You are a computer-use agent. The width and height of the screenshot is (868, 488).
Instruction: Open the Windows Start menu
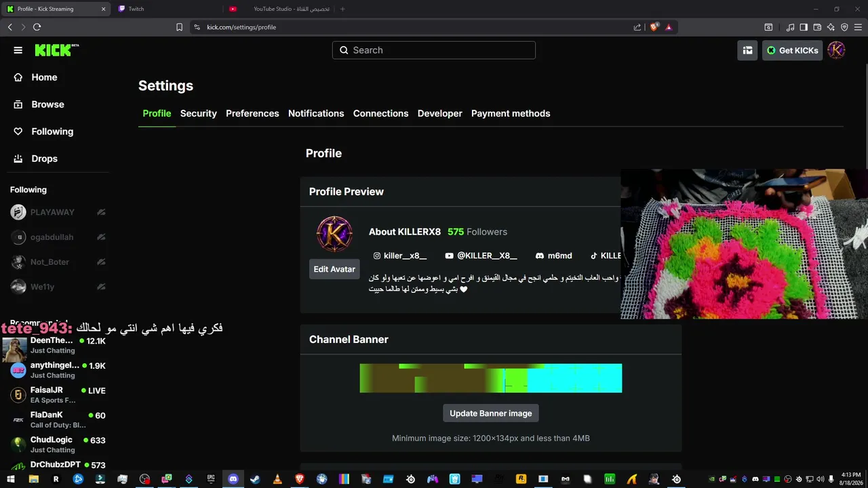(x=11, y=479)
